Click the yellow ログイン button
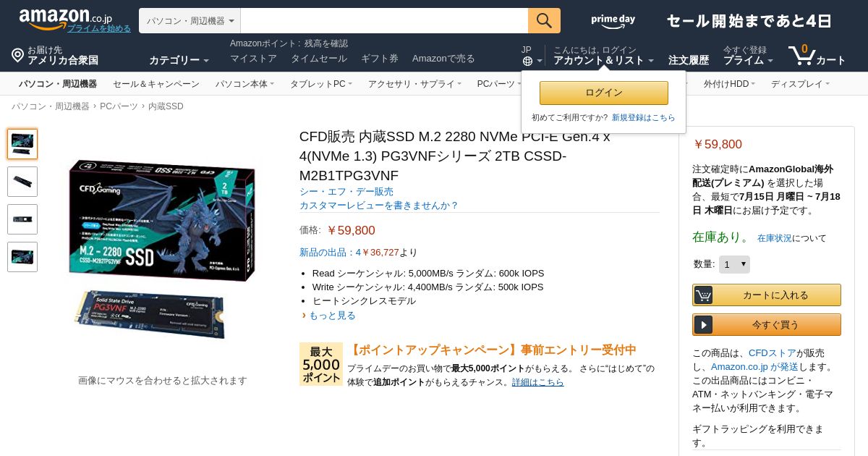 coord(604,93)
